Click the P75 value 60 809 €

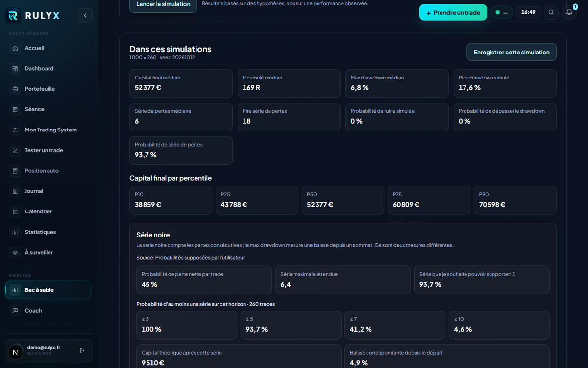click(406, 205)
